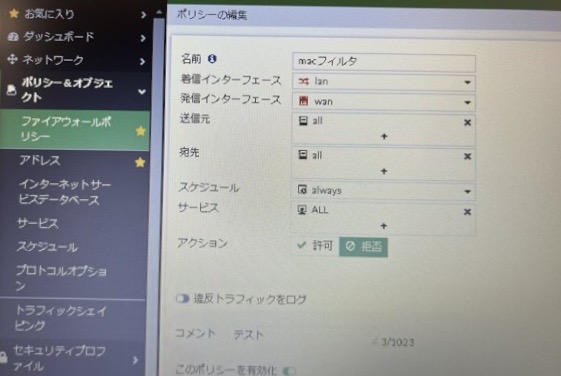Open the ネットワーク menu
The image size is (561, 376).
(x=76, y=60)
